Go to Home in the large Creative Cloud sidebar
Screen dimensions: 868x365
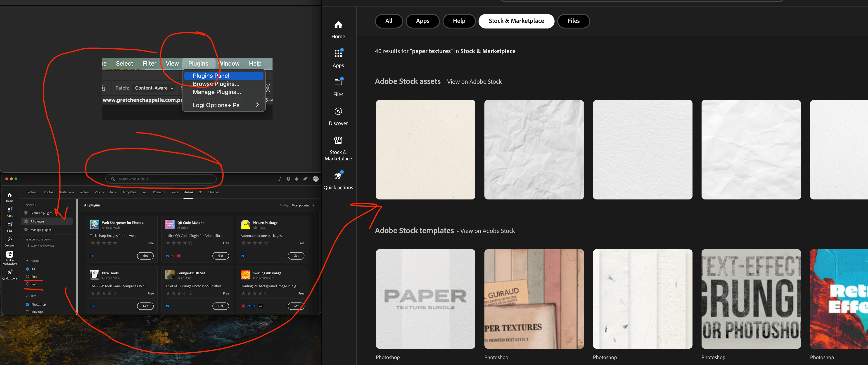click(x=338, y=30)
